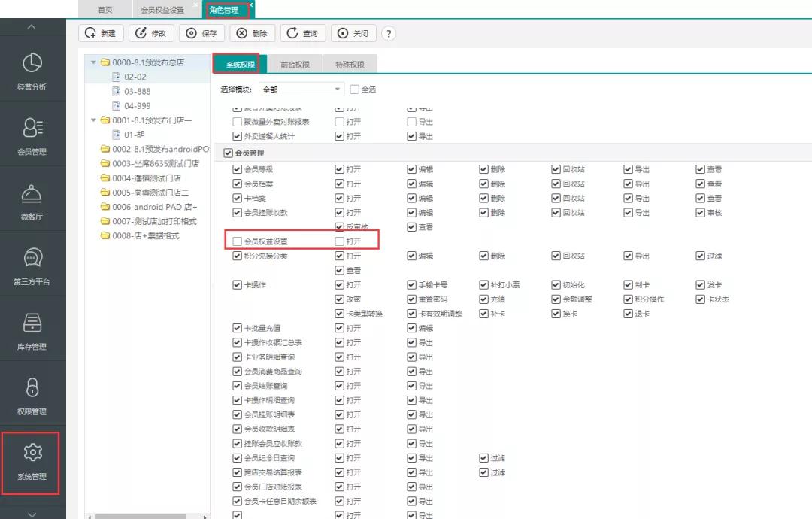Click the help question mark button

tap(389, 33)
